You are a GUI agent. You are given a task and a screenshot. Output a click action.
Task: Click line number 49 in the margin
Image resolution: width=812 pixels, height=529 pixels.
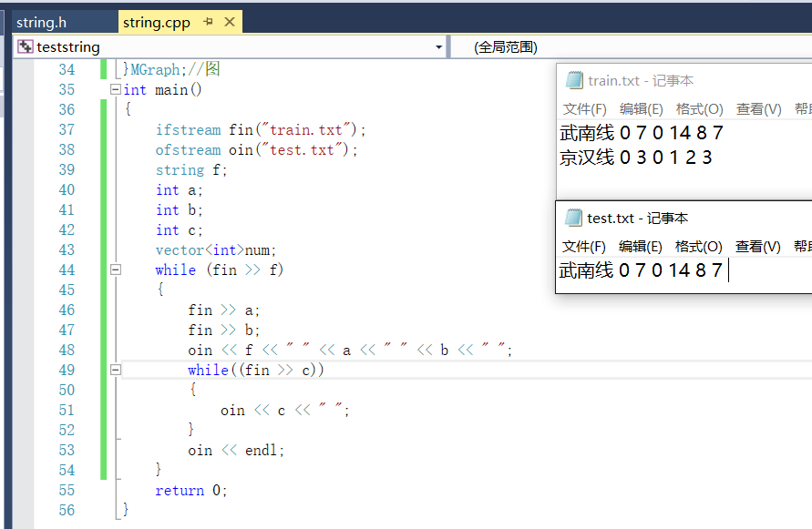coord(67,370)
